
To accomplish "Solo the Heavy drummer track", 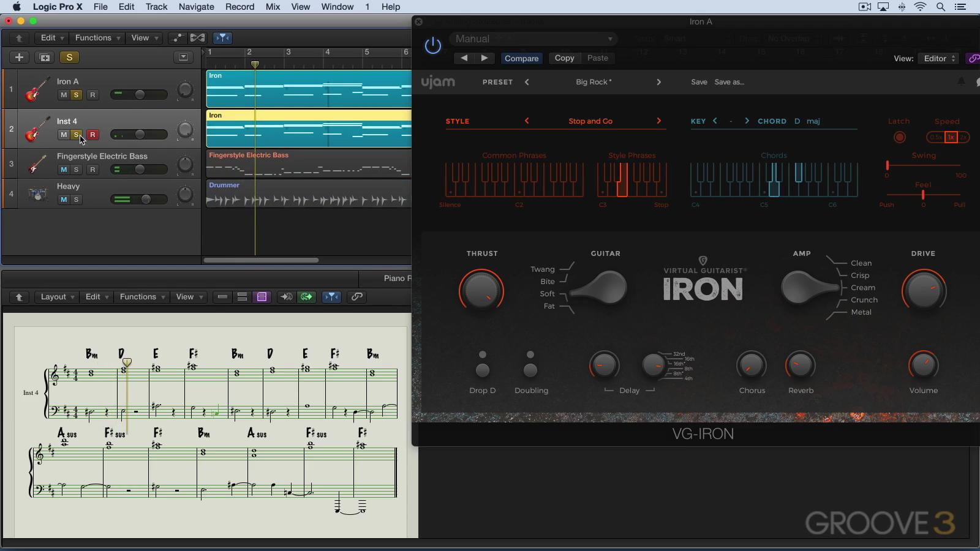I will [76, 200].
